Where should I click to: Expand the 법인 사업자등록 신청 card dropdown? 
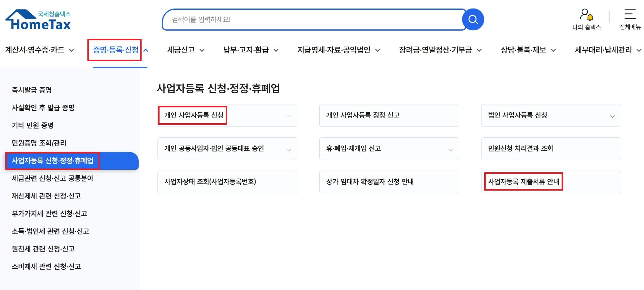point(613,116)
